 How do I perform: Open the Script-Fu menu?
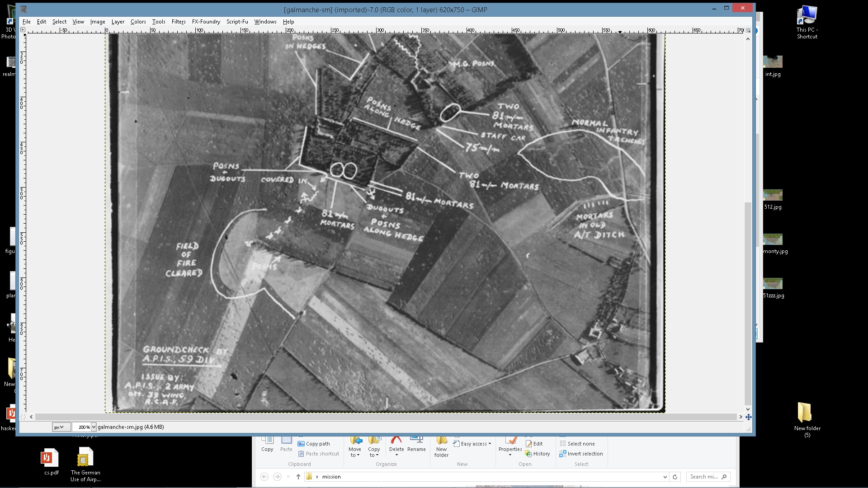(x=237, y=22)
